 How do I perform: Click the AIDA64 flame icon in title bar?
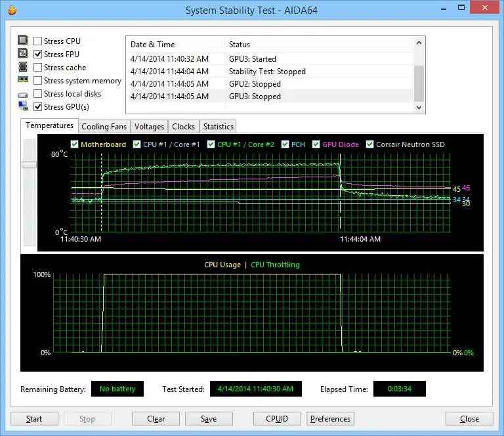click(x=12, y=10)
